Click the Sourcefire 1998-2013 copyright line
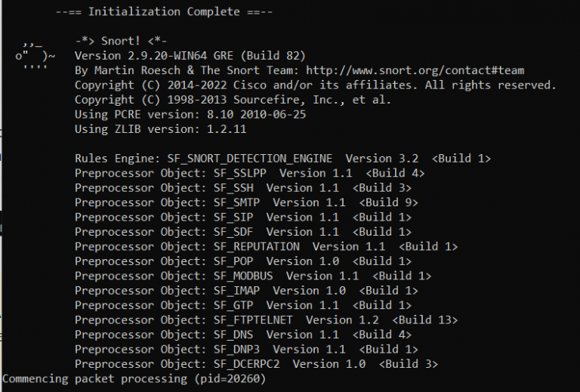580x392 pixels. click(x=233, y=100)
